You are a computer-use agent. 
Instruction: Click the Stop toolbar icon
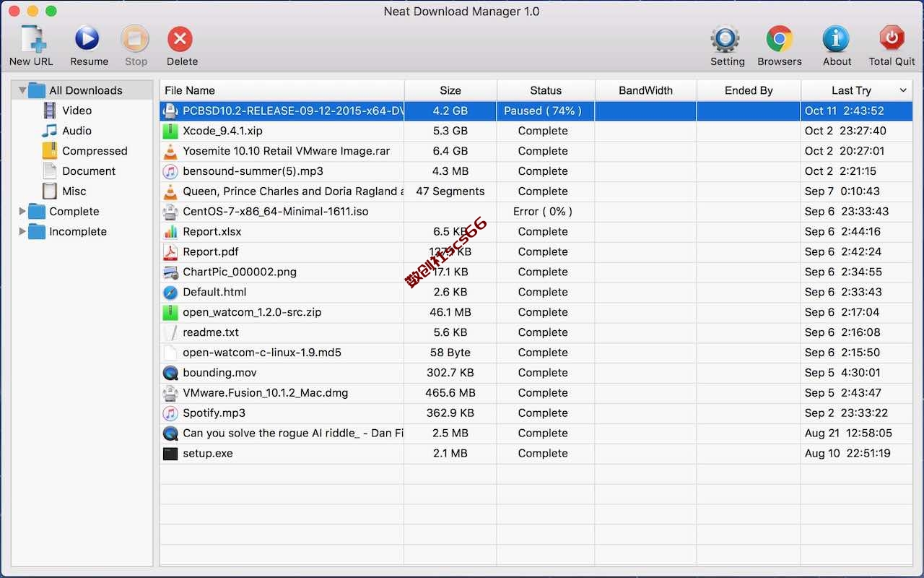click(x=136, y=38)
